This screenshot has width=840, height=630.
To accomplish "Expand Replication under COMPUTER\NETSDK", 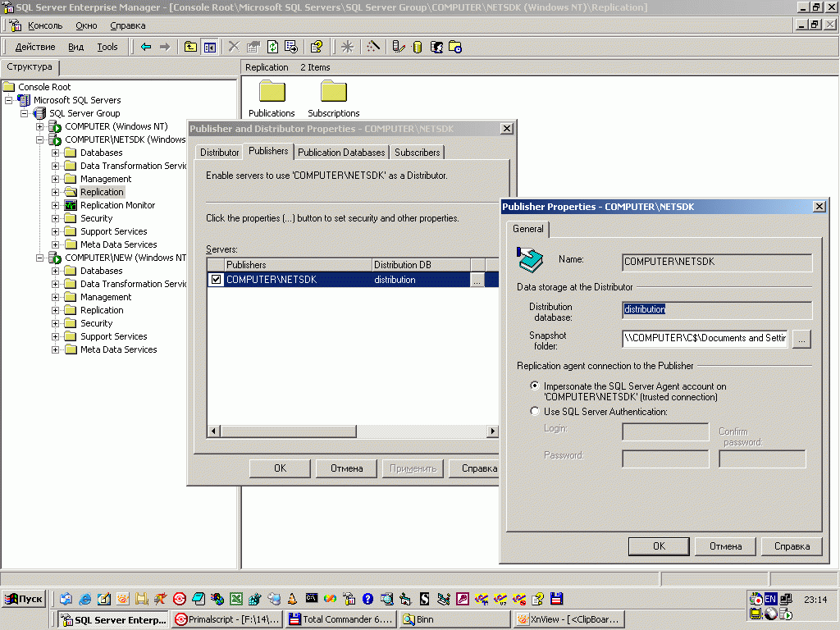I will tap(55, 192).
